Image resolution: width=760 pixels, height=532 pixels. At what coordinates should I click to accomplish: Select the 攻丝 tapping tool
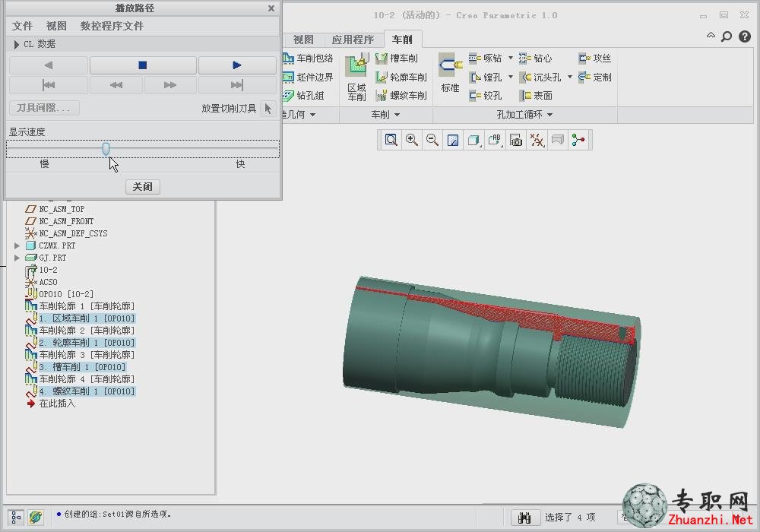pos(595,59)
